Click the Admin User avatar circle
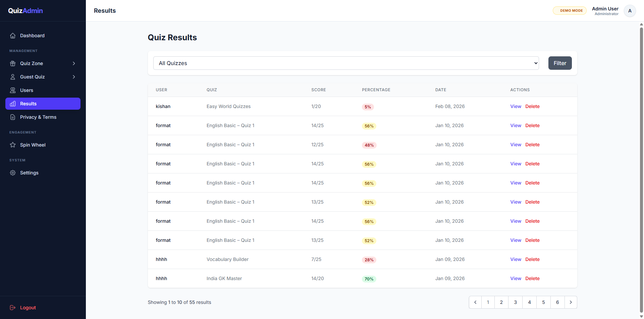The height and width of the screenshot is (319, 644). click(630, 11)
